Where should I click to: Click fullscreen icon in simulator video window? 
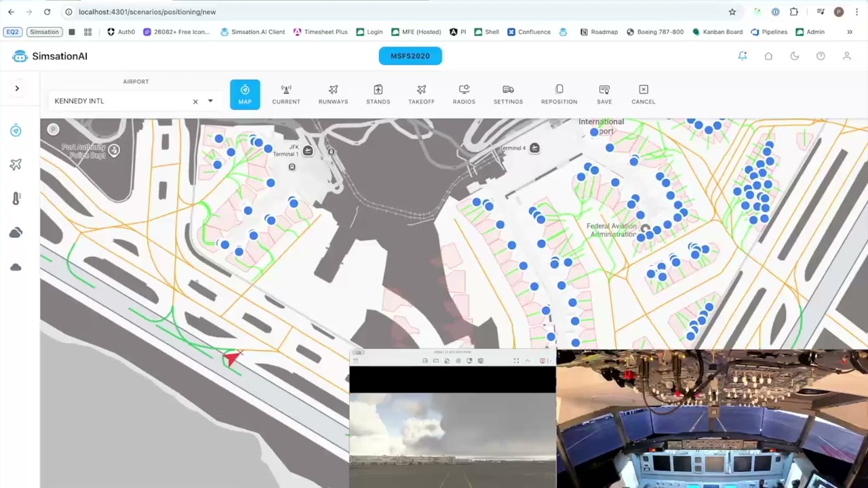[x=516, y=361]
